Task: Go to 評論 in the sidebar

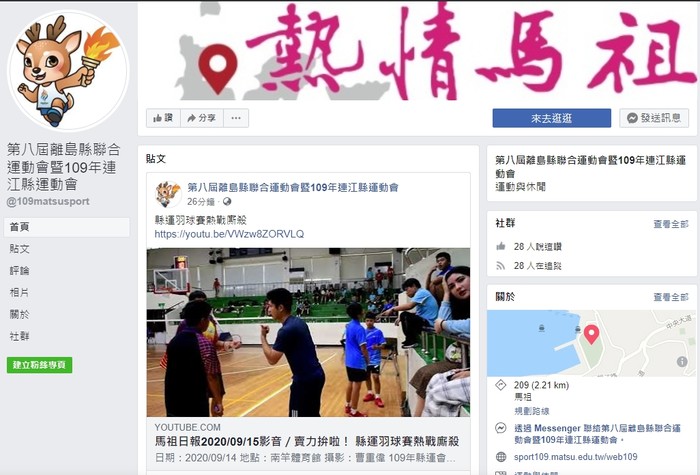Action: pyautogui.click(x=20, y=271)
